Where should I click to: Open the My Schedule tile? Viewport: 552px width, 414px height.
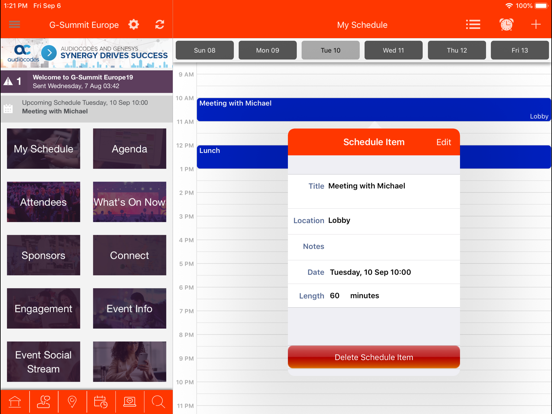(x=43, y=149)
